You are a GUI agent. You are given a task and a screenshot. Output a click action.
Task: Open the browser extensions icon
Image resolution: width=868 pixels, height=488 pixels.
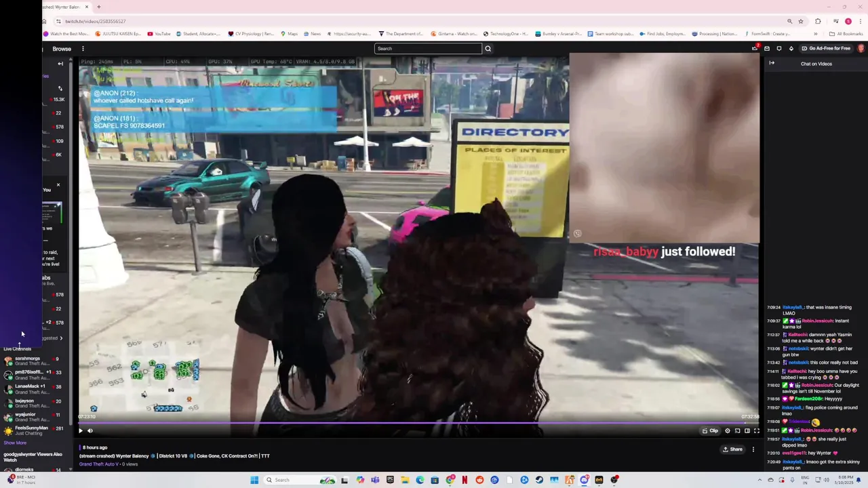(x=818, y=21)
